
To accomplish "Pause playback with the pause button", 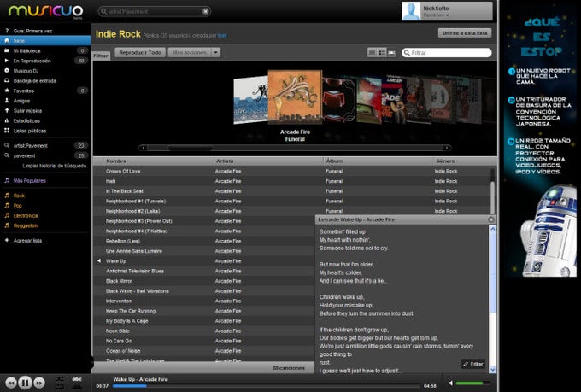I will 25,383.
